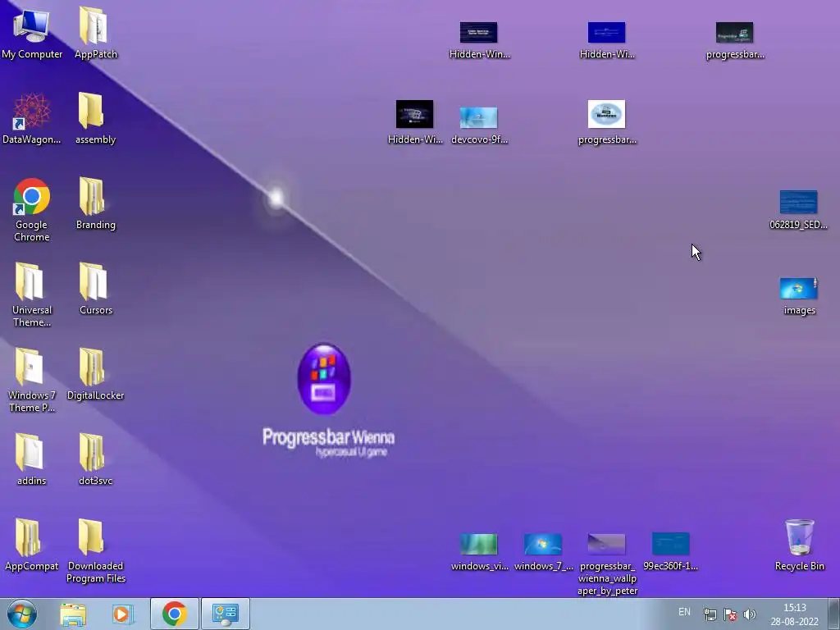
Task: Select the images file icon
Action: (798, 295)
